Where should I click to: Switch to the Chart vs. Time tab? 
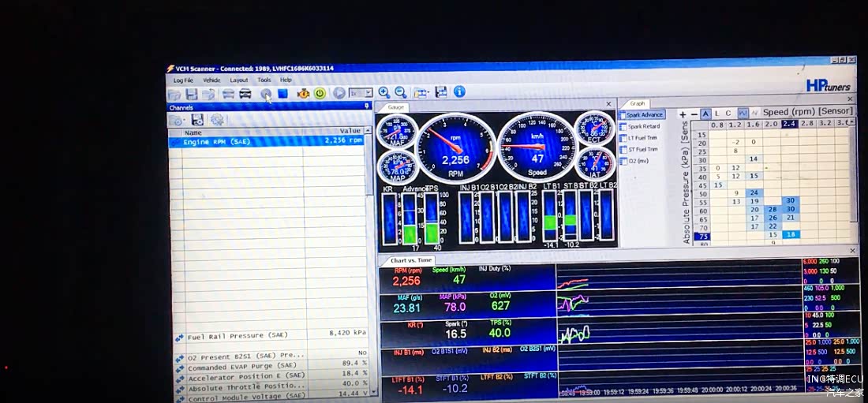pyautogui.click(x=410, y=260)
